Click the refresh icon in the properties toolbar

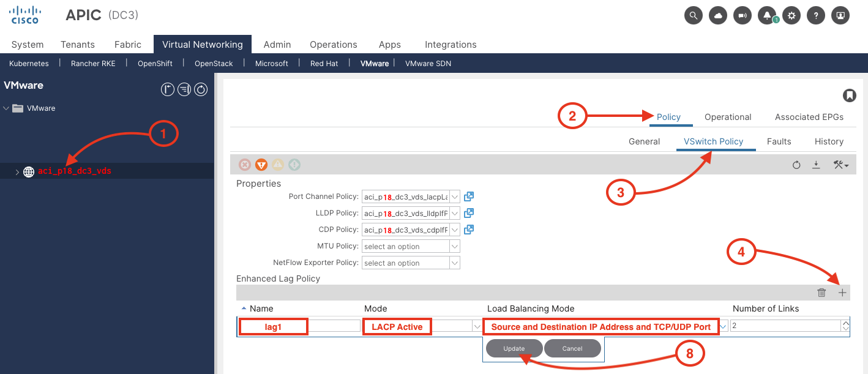[796, 165]
